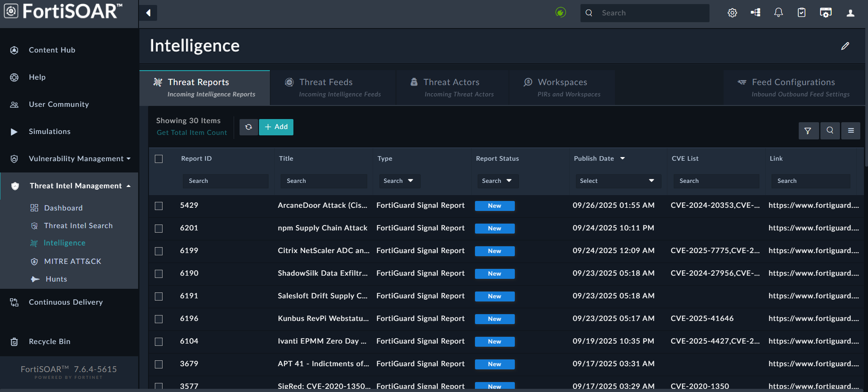Open the grid filter icon

coord(808,131)
